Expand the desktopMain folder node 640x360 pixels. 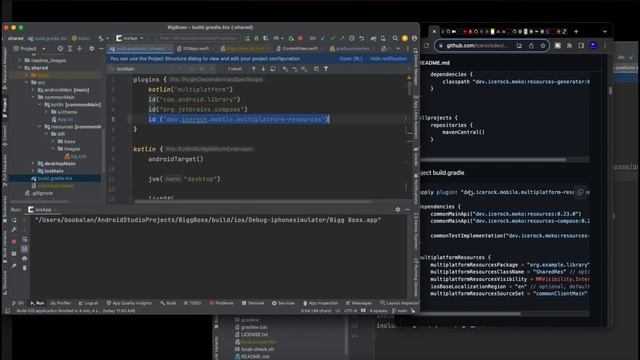coord(33,164)
